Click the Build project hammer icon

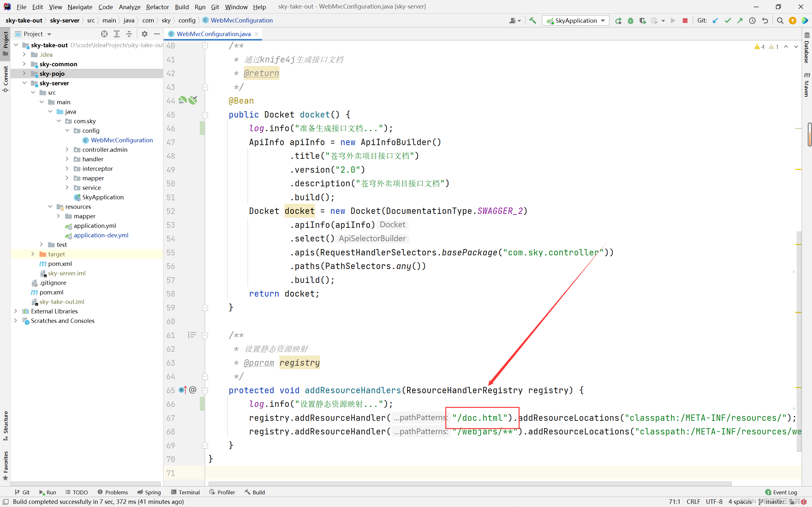click(533, 21)
